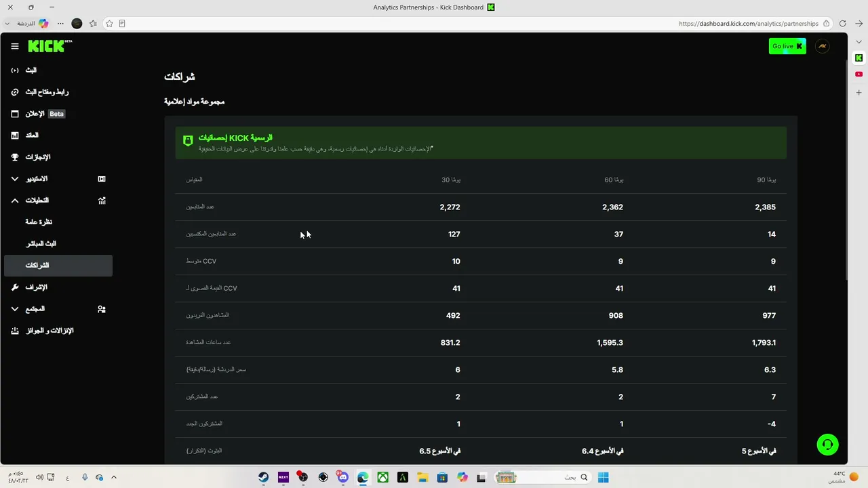Open the الإعلان Beta sidebar item
Viewport: 868px width, 488px height.
tap(58, 114)
